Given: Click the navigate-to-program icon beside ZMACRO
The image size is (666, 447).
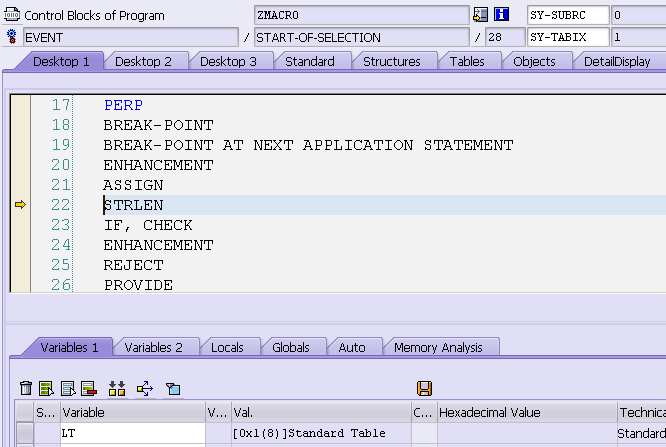Looking at the screenshot, I should coord(480,15).
